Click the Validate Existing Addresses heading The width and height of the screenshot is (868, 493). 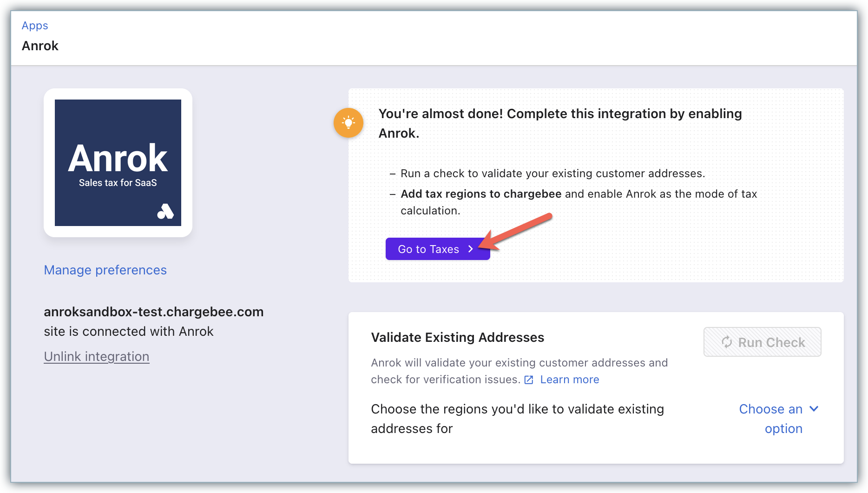point(457,337)
